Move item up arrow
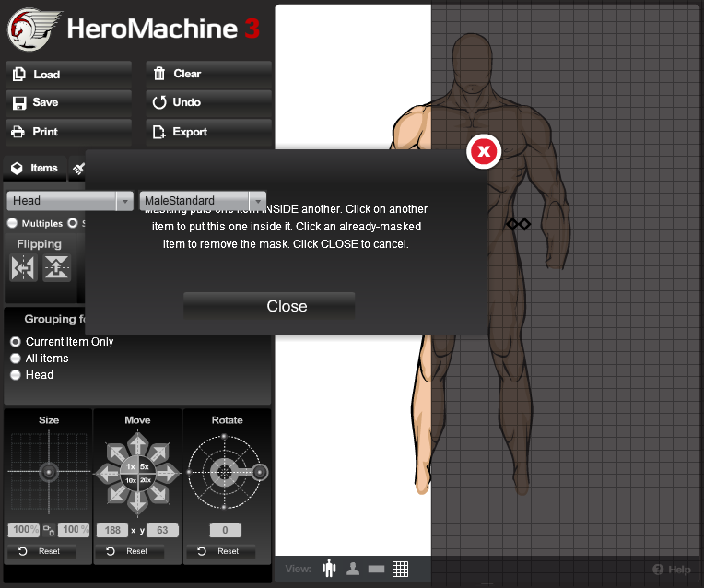 point(138,443)
